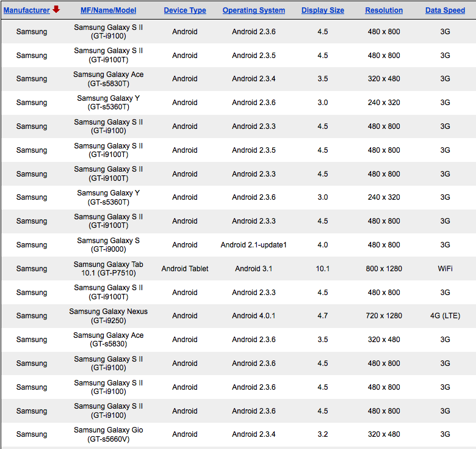
Task: Click the 'Android 2.1-update1' cell
Action: coord(254,245)
